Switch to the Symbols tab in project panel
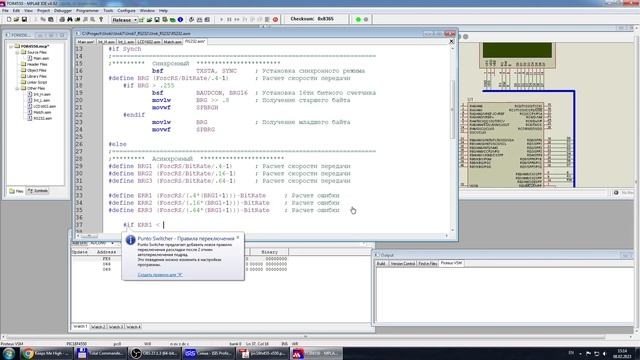The height and width of the screenshot is (360, 640). pos(38,191)
